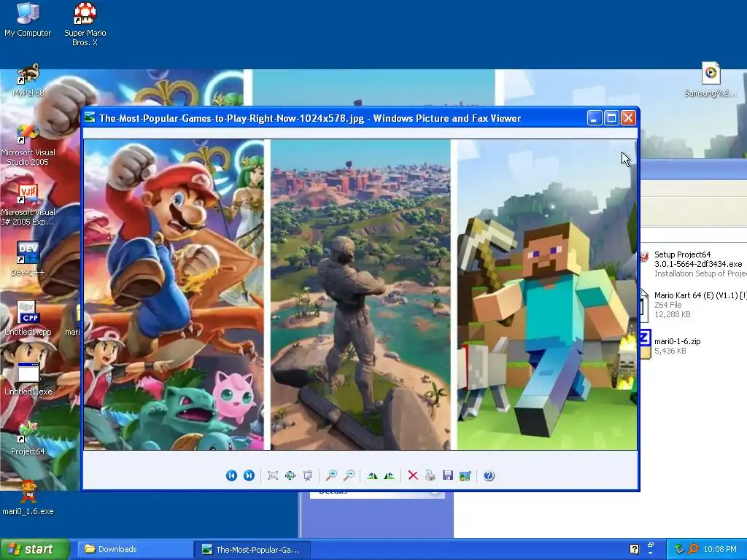Select the Dev-C++ desktop shortcut

[28, 259]
